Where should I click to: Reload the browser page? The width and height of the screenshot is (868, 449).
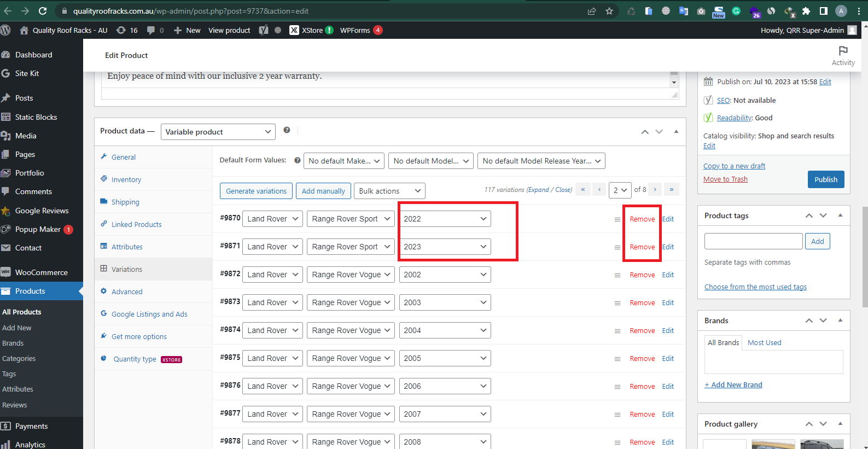[43, 11]
